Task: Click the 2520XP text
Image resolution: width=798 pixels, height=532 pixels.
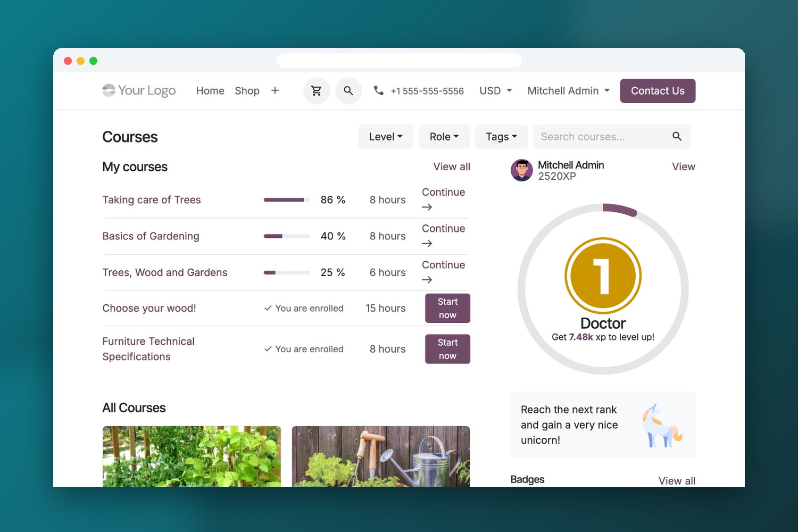Action: (557, 177)
